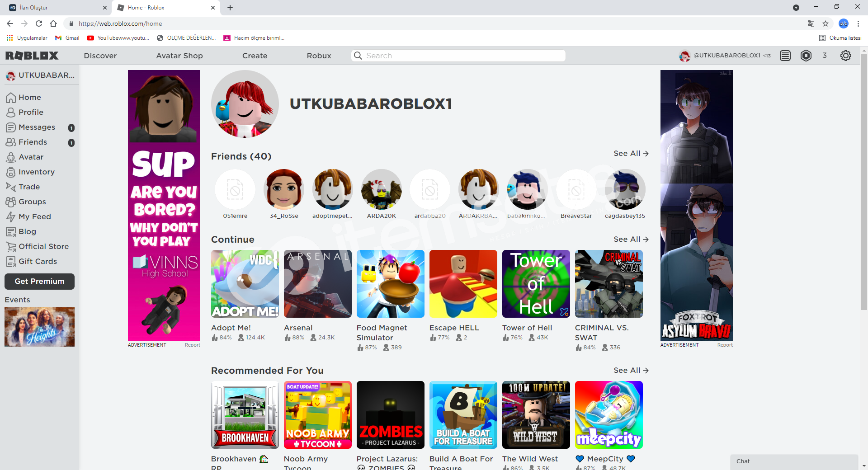The width and height of the screenshot is (868, 470).
Task: Click the Roblox logo
Action: pos(32,56)
